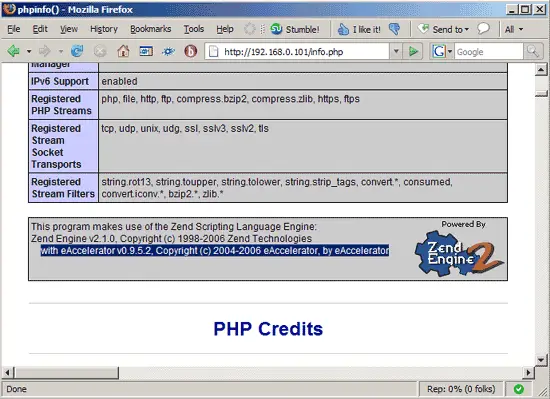
Task: Click the I like it! thumbs-up button
Action: click(x=359, y=29)
